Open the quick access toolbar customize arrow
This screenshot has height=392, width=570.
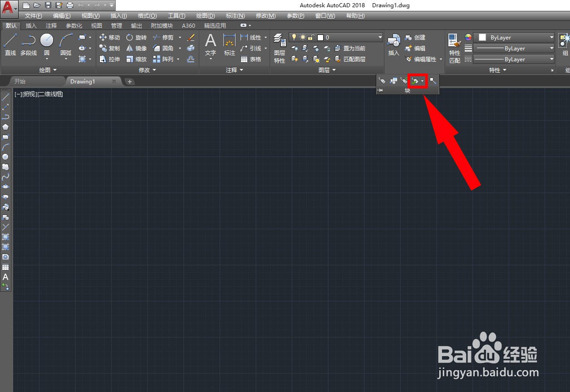point(112,5)
